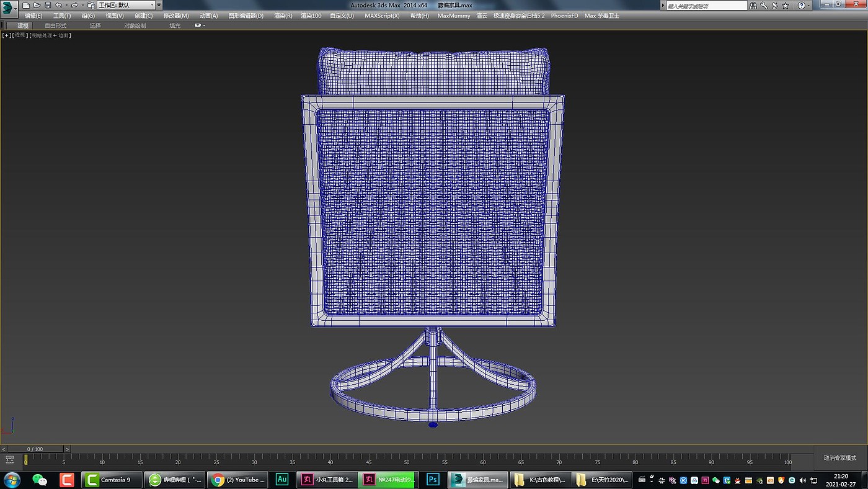Click the New Scene icon
The width and height of the screenshot is (868, 489).
pos(26,5)
